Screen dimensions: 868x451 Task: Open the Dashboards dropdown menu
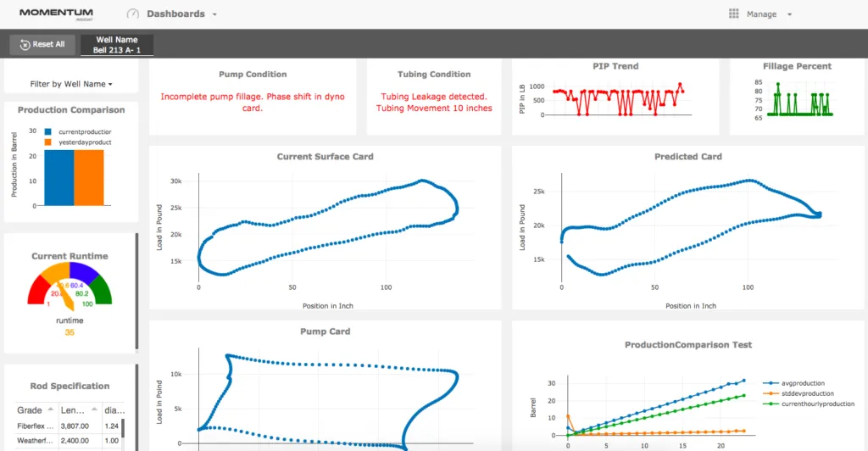[181, 14]
